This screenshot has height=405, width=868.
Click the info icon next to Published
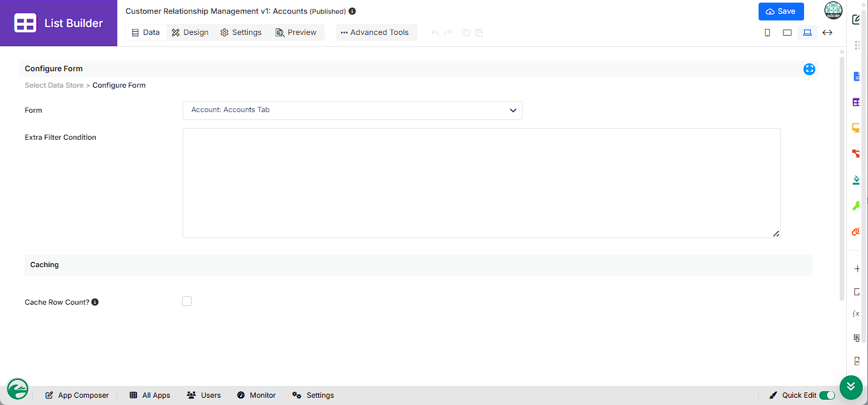pos(352,11)
